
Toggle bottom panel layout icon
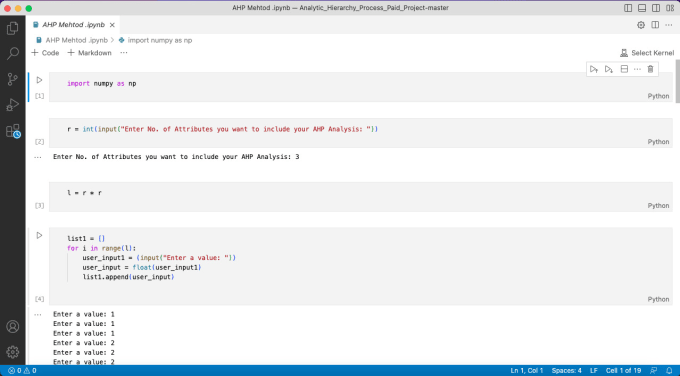point(642,8)
